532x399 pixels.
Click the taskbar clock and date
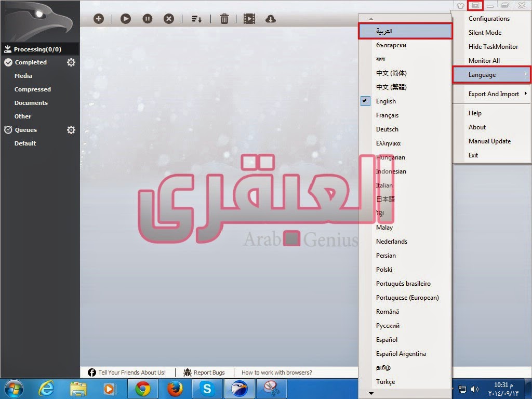[503, 389]
